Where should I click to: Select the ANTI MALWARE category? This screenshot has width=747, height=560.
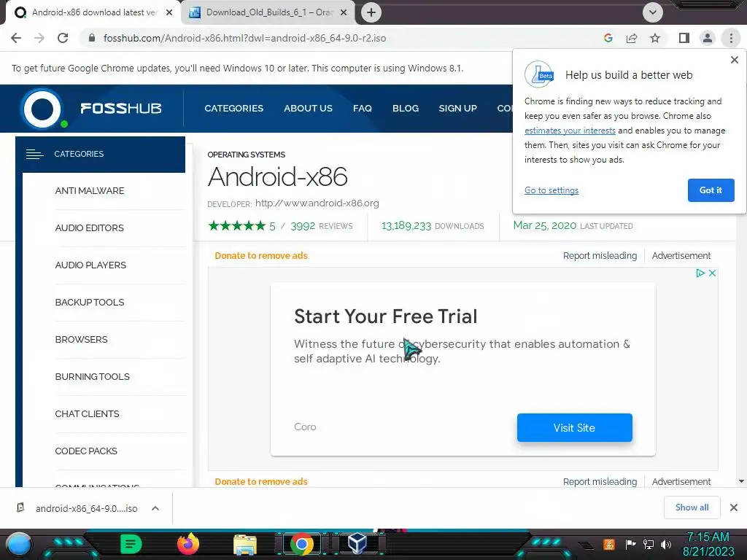coord(90,191)
